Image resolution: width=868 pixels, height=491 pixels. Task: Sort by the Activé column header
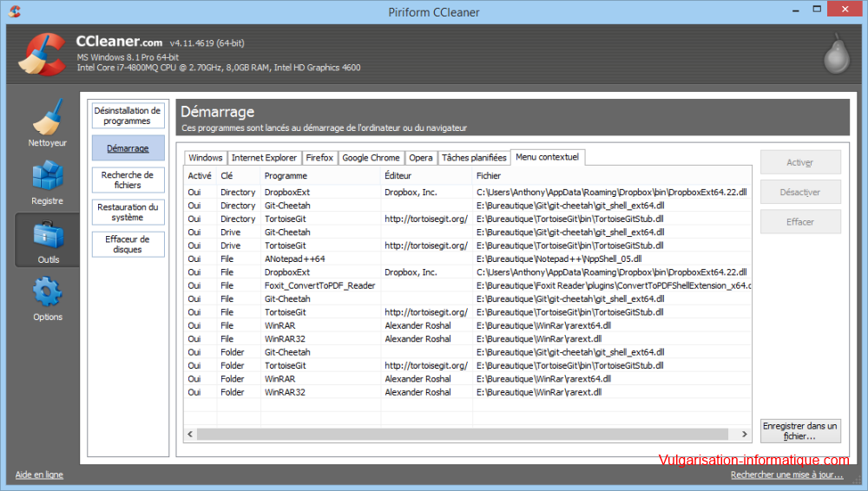[200, 175]
